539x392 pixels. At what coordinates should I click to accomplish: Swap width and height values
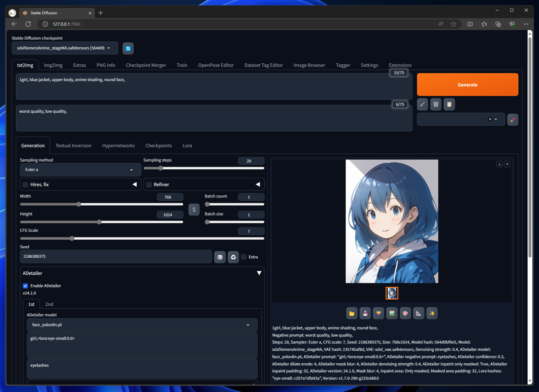tap(194, 210)
